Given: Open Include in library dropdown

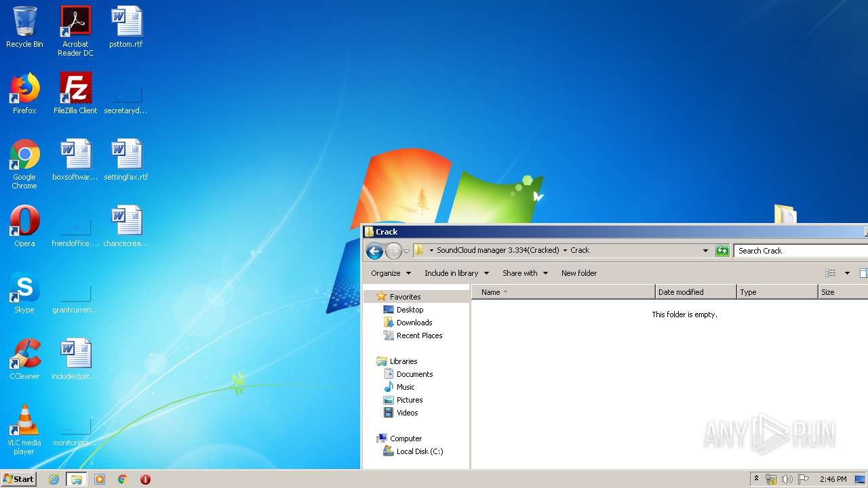Looking at the screenshot, I should click(x=456, y=273).
